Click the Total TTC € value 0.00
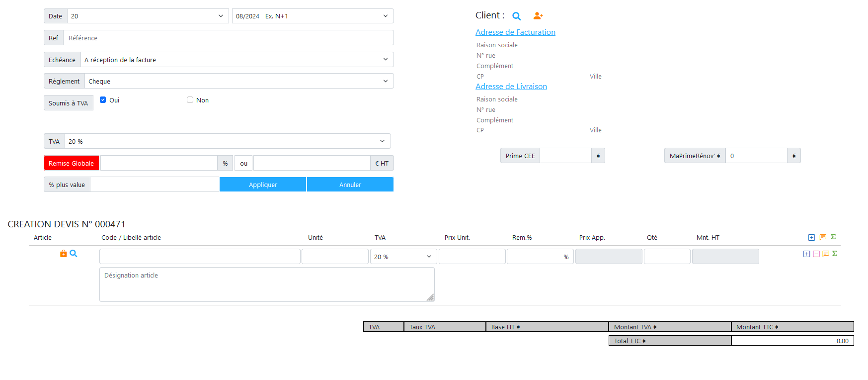This screenshot has width=868, height=380. click(792, 341)
